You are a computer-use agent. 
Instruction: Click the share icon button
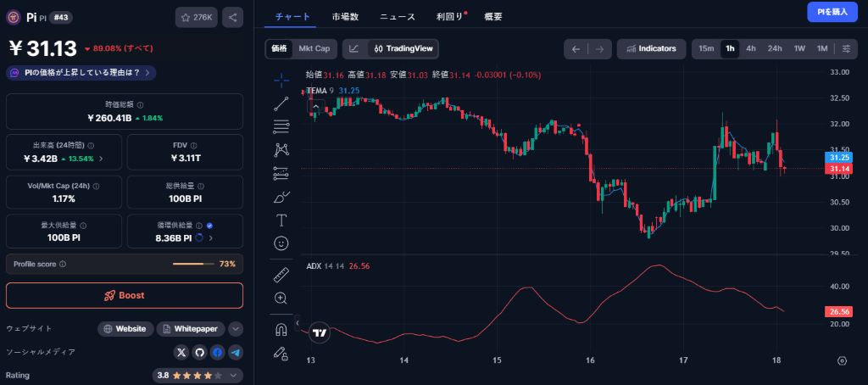click(232, 17)
